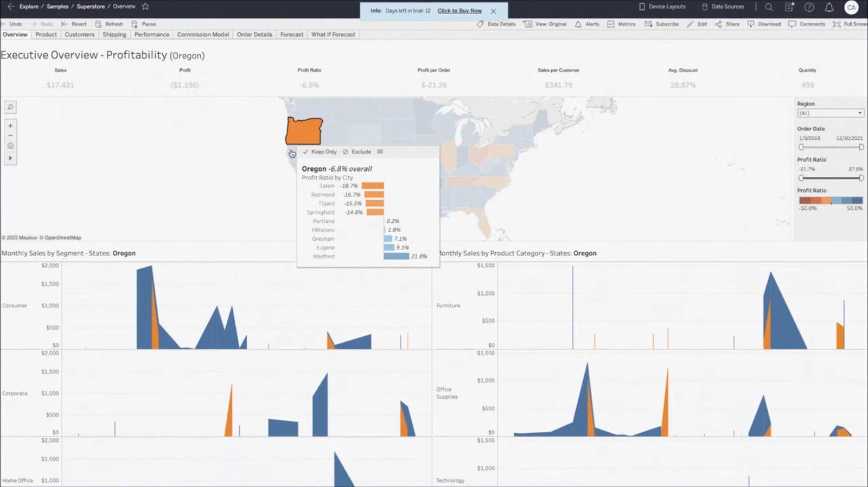Screen dimensions: 868x487
Task: Open Data Details panel
Action: [x=496, y=24]
